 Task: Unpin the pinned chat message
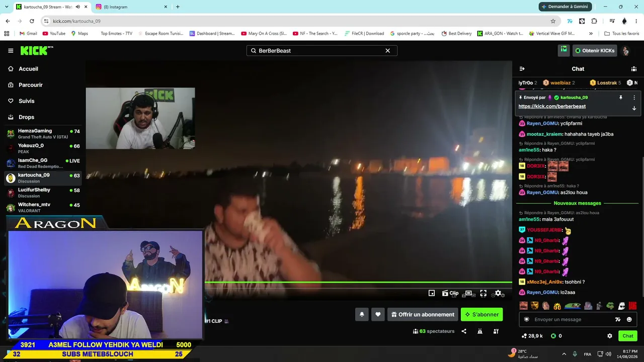click(x=621, y=98)
